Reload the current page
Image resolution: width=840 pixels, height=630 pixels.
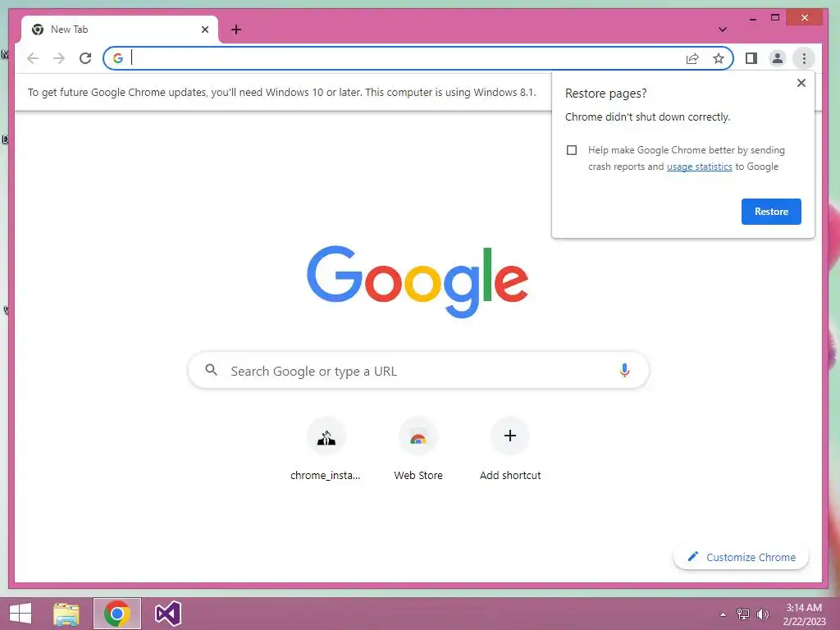[85, 58]
